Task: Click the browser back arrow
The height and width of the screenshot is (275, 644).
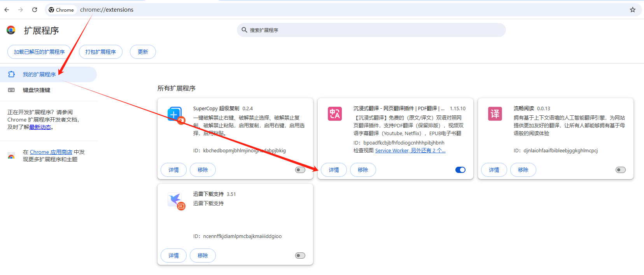Action: tap(7, 10)
